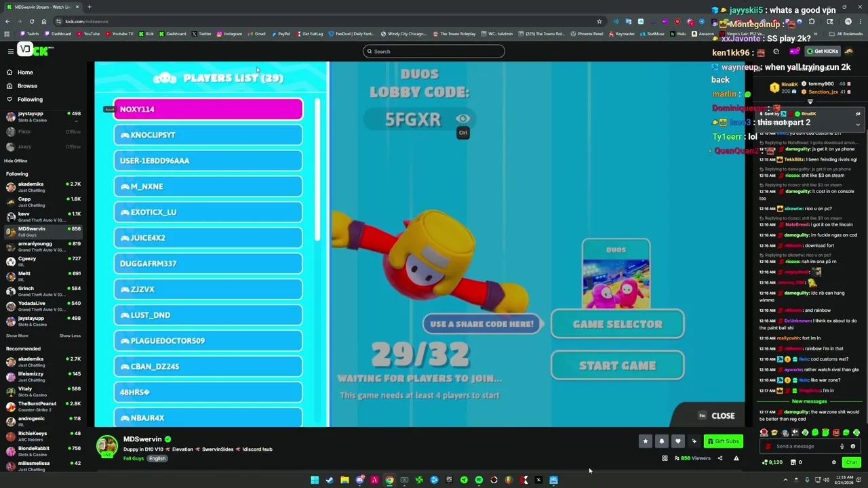The image size is (868, 488).
Task: Click the English language tag
Action: tap(157, 459)
